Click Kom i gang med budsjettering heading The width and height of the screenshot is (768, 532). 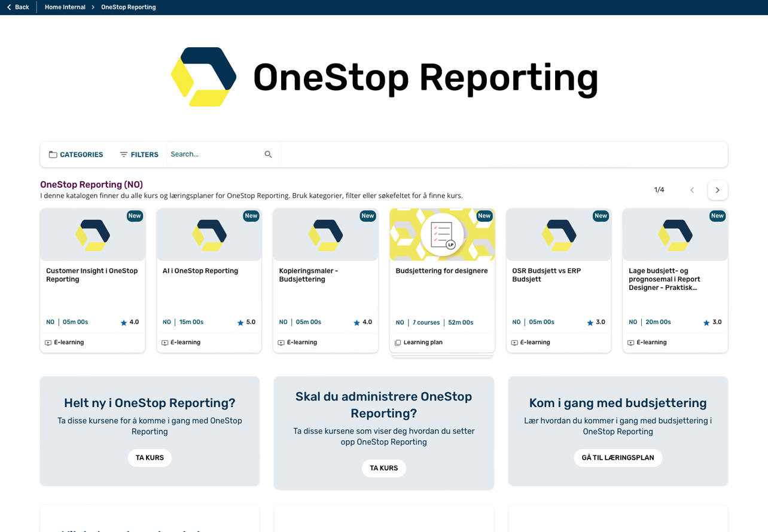(618, 403)
